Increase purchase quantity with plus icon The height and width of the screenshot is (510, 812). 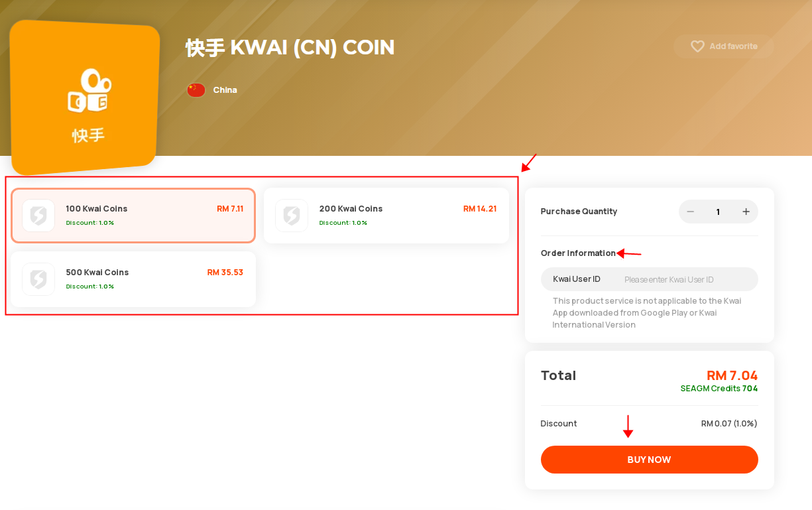click(x=746, y=212)
